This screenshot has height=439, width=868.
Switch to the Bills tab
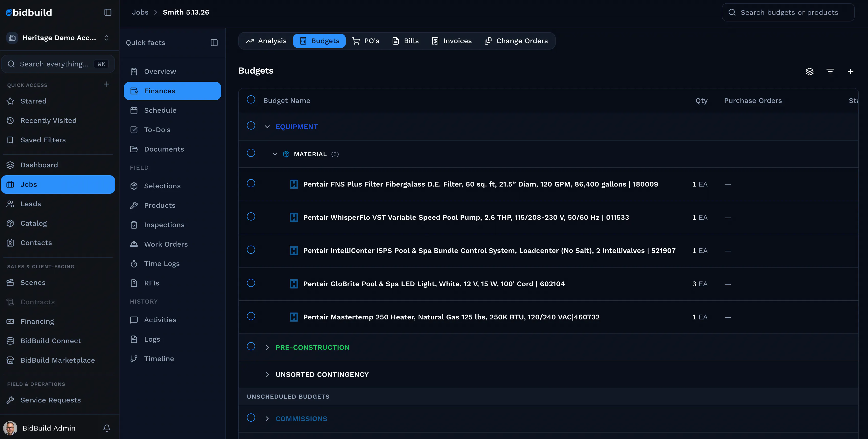[405, 41]
